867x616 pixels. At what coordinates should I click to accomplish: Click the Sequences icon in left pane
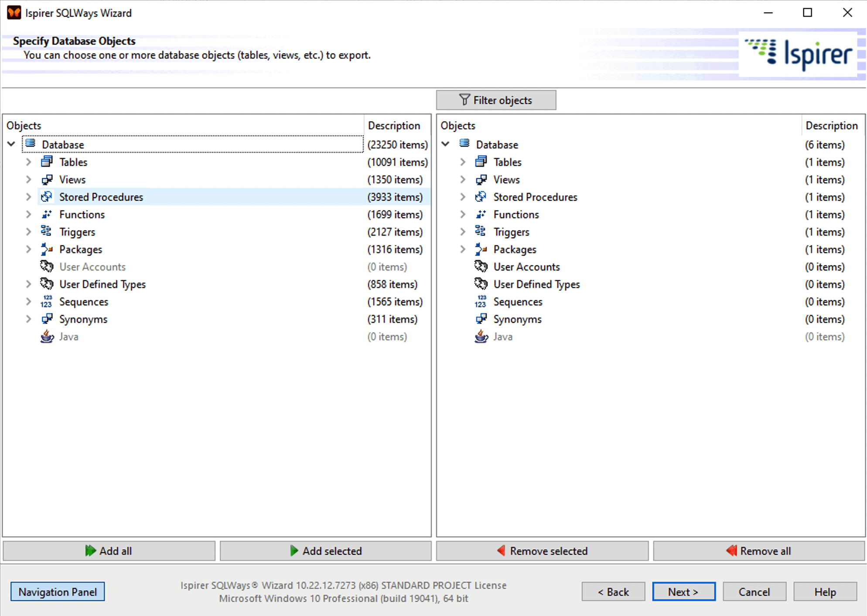tap(47, 301)
